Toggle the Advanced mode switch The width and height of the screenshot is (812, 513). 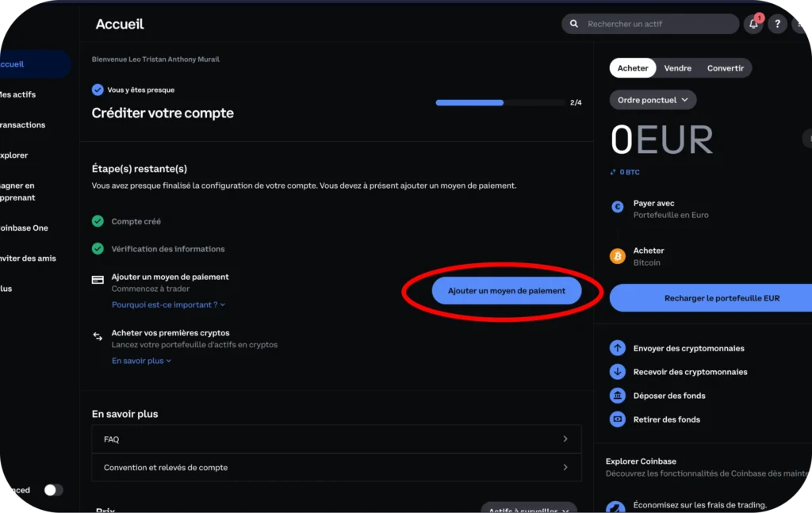pos(53,490)
